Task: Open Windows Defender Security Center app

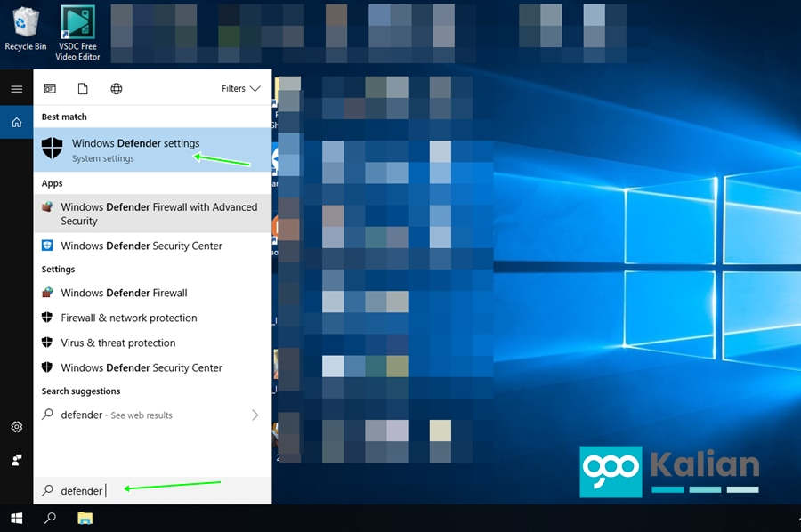Action: click(152, 246)
